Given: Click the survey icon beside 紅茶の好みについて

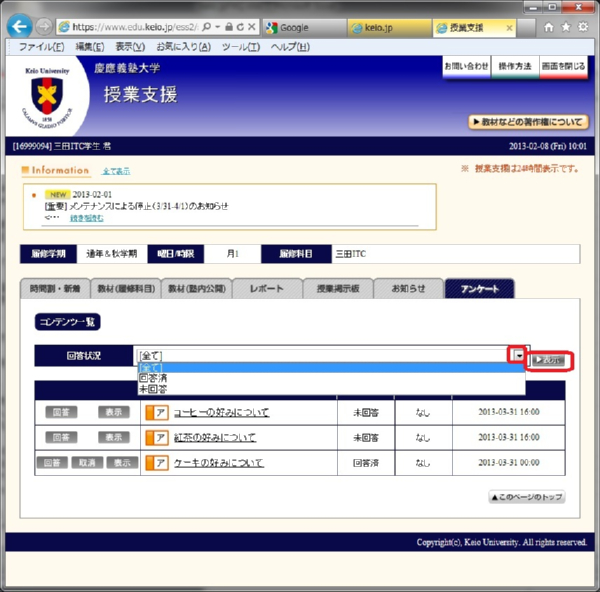Looking at the screenshot, I should pyautogui.click(x=156, y=437).
